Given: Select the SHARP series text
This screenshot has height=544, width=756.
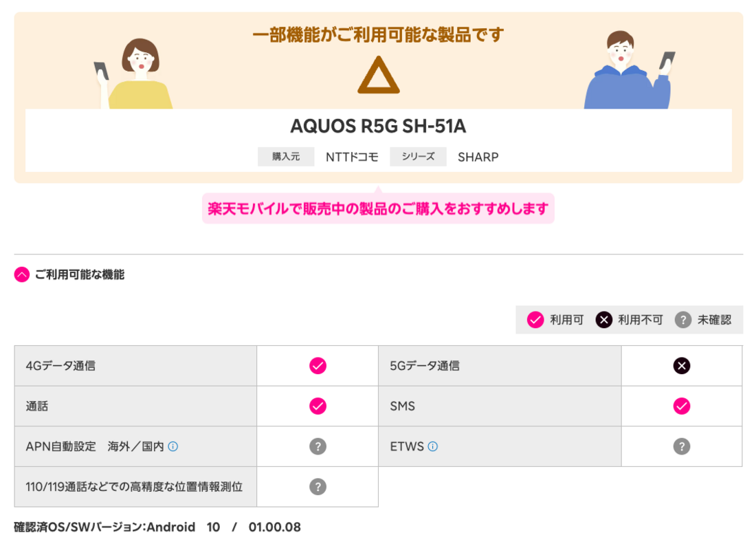Looking at the screenshot, I should coord(477,156).
